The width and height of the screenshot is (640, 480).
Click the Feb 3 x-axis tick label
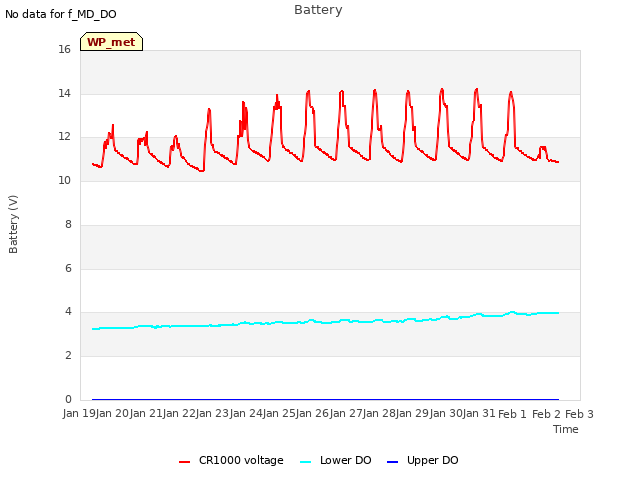(x=580, y=414)
